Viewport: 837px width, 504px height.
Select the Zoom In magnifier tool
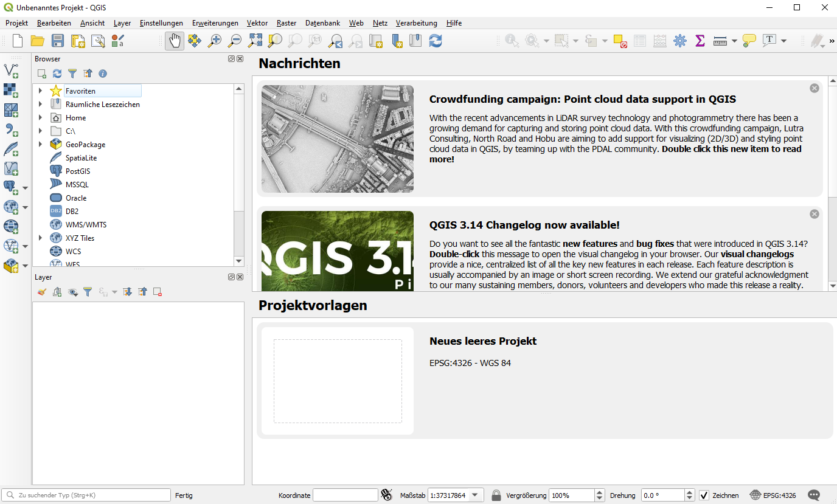point(215,41)
